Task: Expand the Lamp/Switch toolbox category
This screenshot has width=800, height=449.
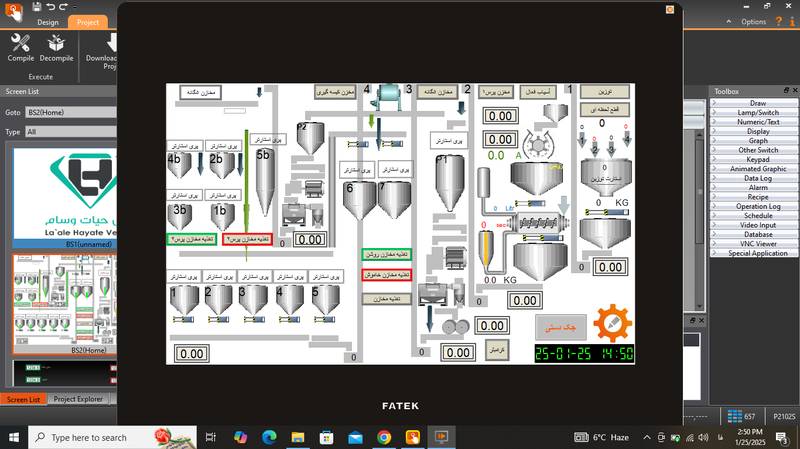Action: (757, 112)
